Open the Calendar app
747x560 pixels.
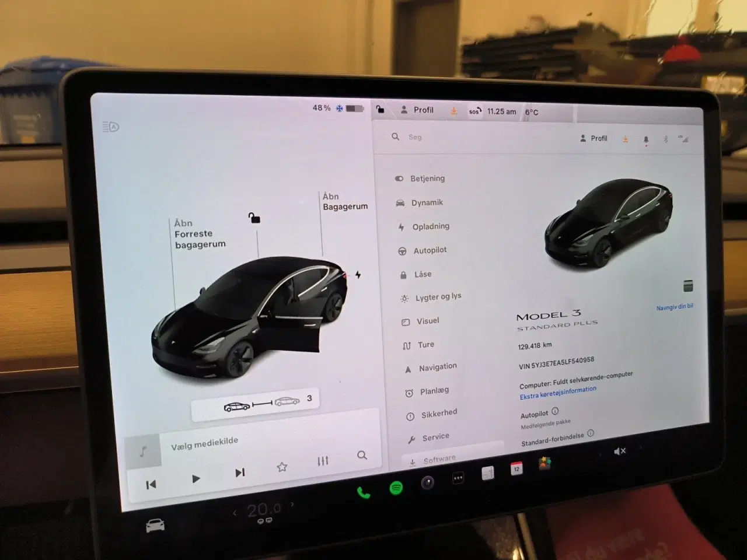(x=516, y=468)
